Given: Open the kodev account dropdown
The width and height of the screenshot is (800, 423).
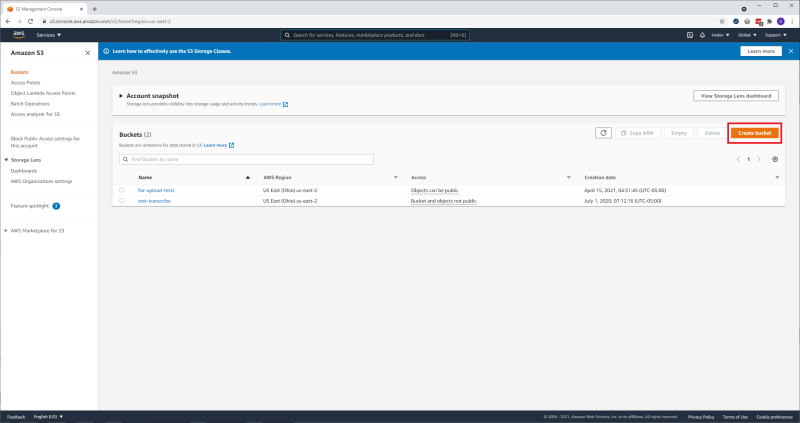Looking at the screenshot, I should pyautogui.click(x=720, y=35).
